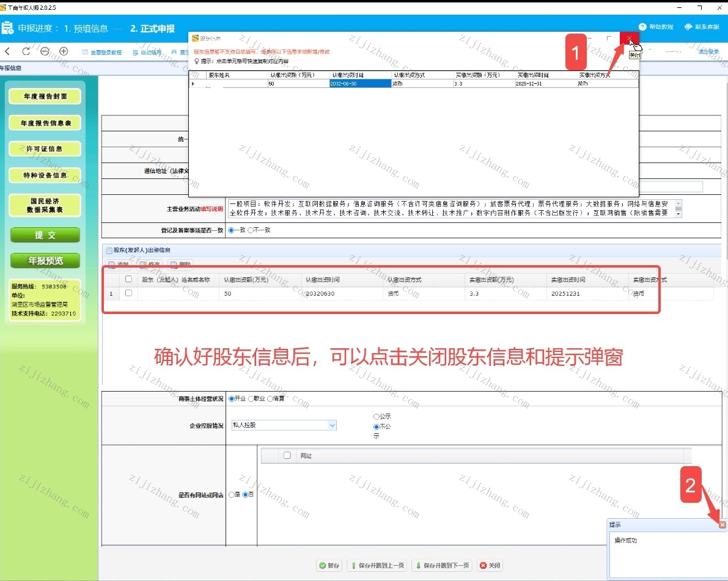
Task: Select 不一致 for 登记及备案事项是否一致
Action: pyautogui.click(x=251, y=230)
